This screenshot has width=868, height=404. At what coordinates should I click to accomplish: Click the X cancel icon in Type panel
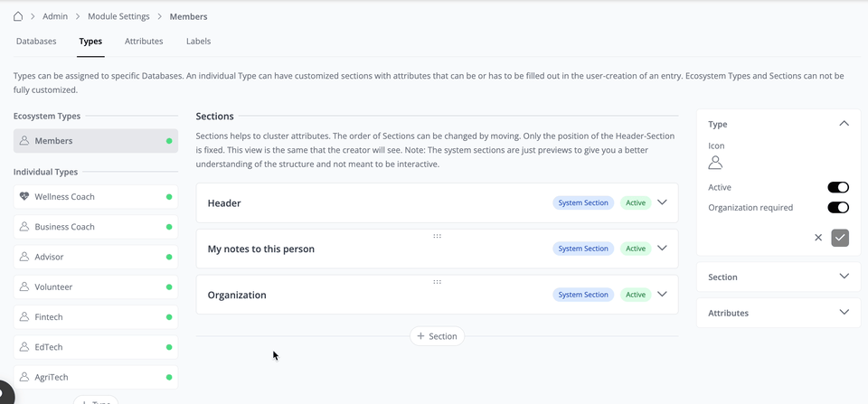coord(818,238)
